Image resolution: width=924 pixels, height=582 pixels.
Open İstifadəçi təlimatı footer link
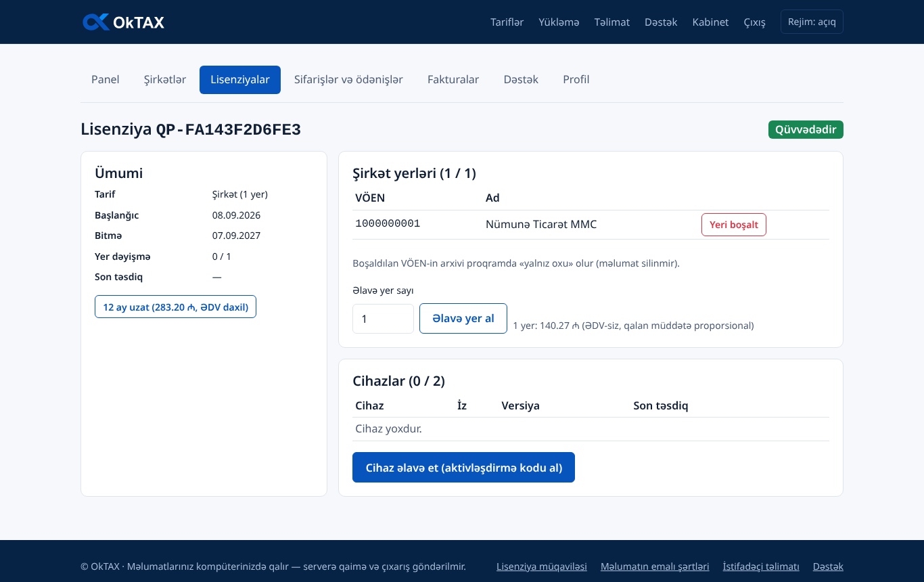coord(761,566)
